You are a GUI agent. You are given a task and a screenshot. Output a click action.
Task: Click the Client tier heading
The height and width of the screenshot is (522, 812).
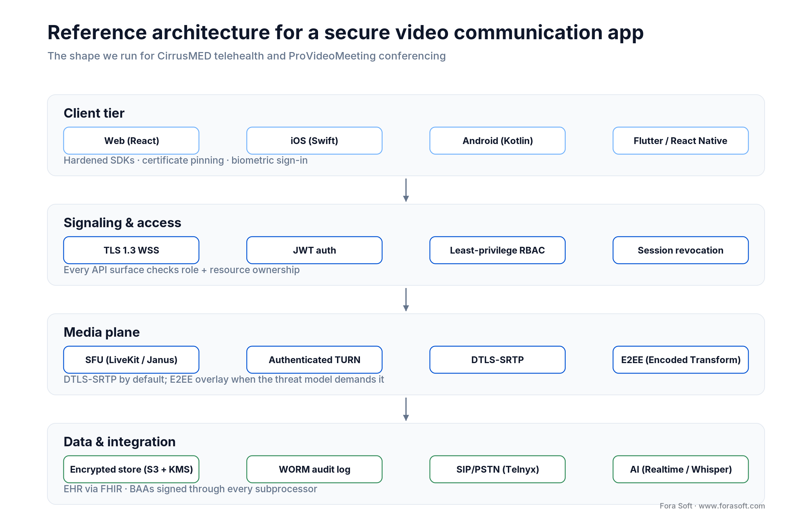click(x=94, y=113)
